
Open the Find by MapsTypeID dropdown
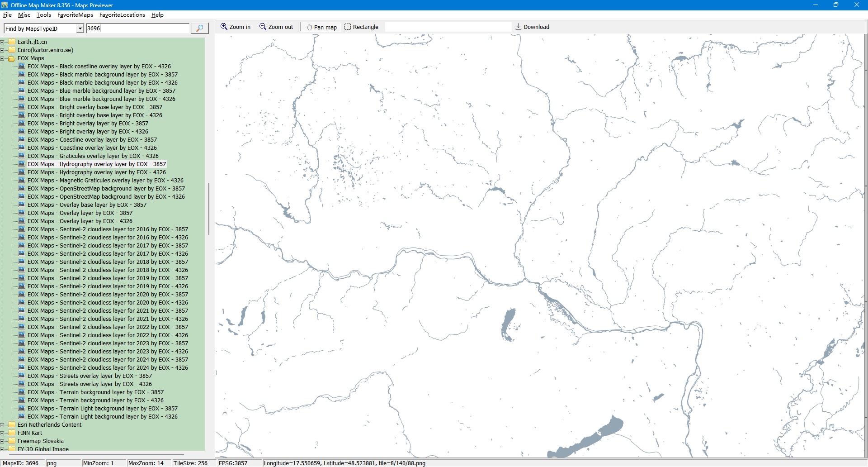(x=80, y=29)
